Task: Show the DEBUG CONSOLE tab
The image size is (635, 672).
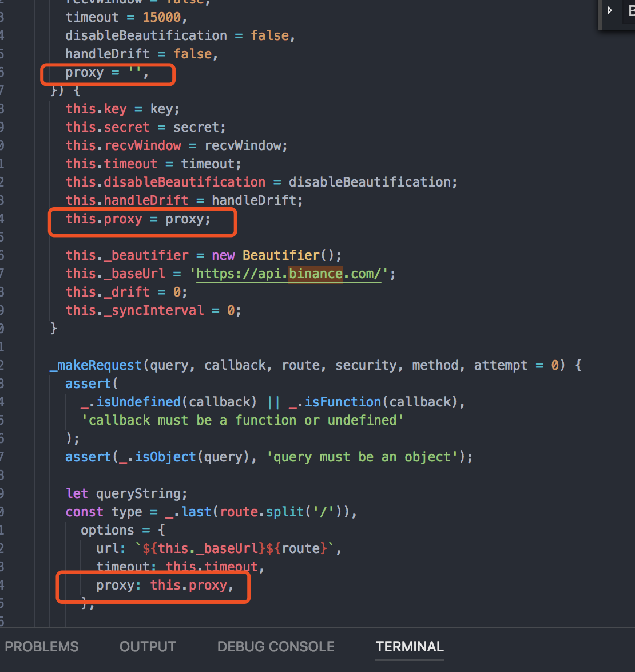Action: 276,646
